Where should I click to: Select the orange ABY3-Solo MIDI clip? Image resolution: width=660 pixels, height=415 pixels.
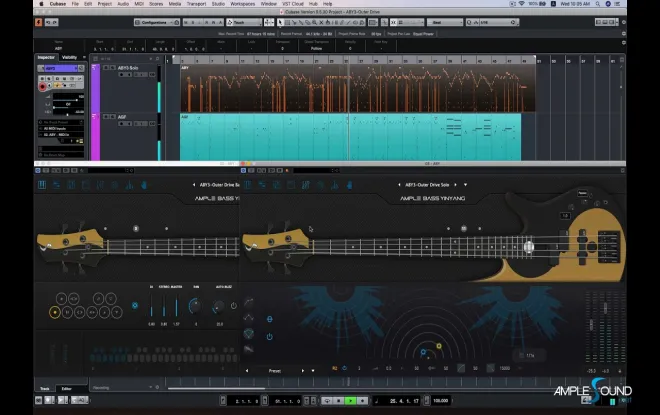tap(358, 88)
